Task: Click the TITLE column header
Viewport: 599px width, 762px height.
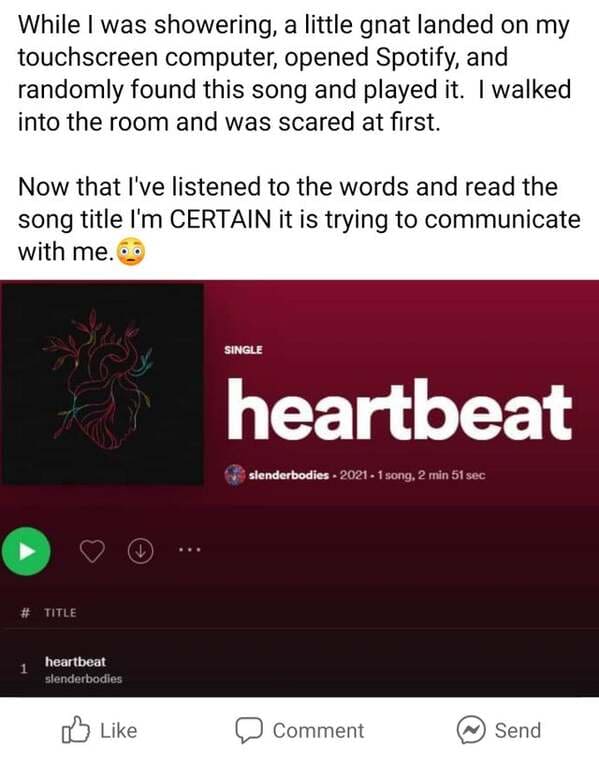Action: pyautogui.click(x=60, y=613)
